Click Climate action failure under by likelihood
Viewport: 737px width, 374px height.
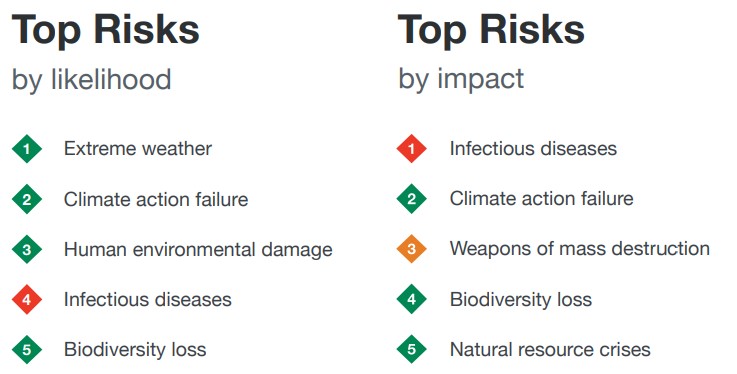click(x=156, y=199)
